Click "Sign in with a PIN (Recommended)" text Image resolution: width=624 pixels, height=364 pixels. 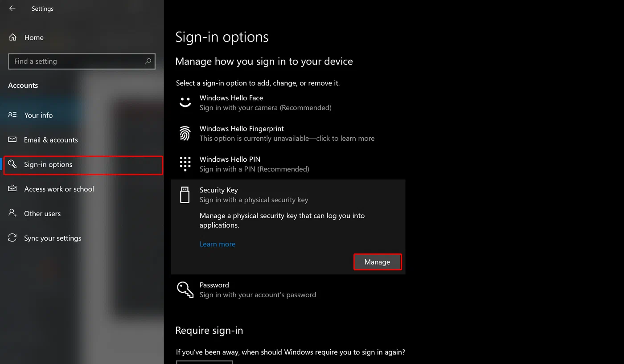[255, 169]
